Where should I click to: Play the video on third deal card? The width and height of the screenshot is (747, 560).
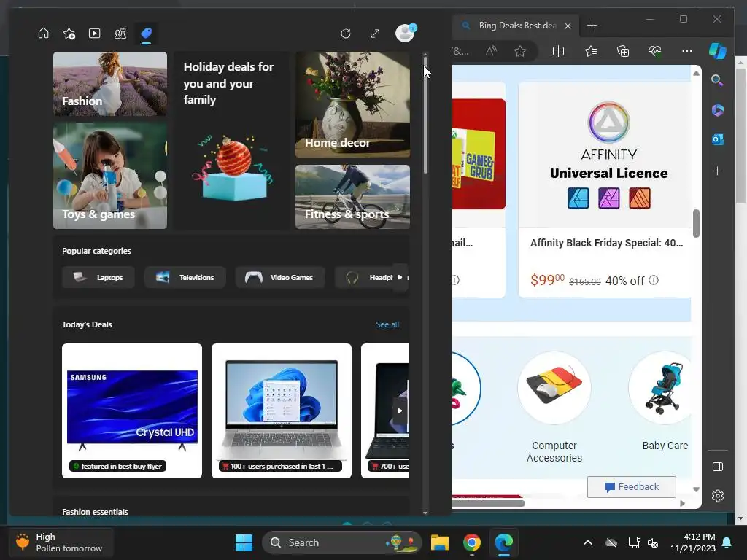[400, 411]
